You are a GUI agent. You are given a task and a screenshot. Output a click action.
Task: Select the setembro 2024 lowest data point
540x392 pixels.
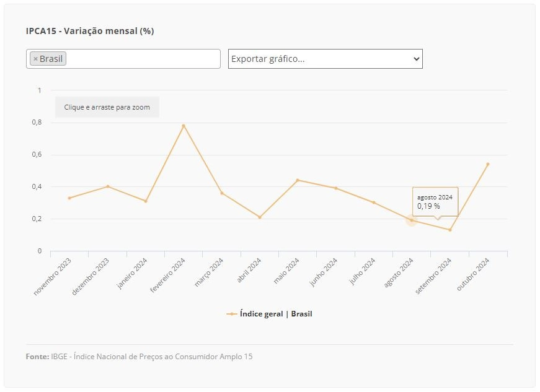tap(450, 230)
